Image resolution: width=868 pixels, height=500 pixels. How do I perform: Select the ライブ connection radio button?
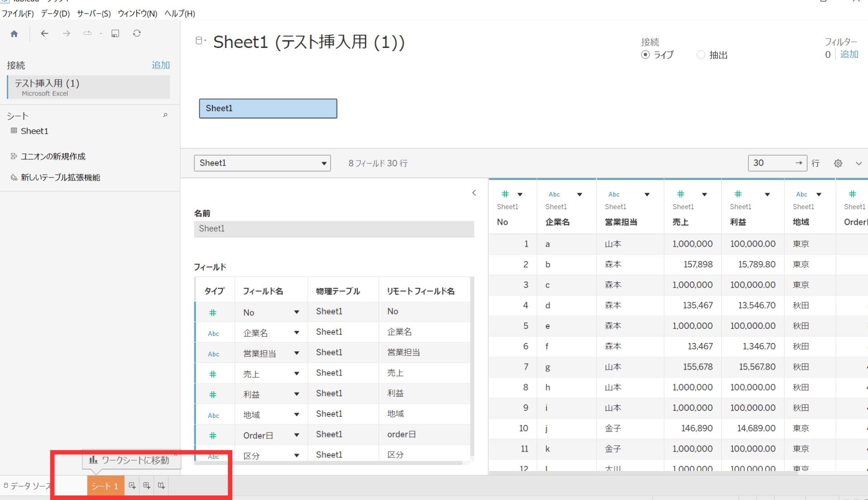[645, 55]
